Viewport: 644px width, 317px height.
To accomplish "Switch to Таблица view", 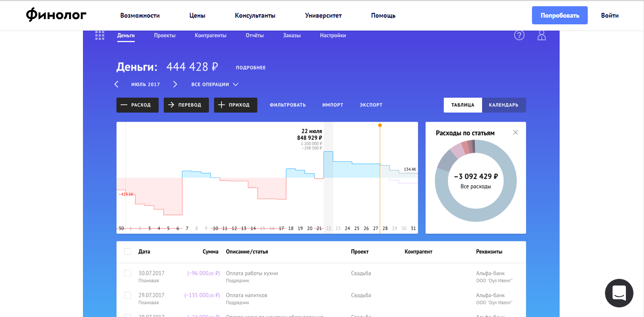I will [x=463, y=105].
